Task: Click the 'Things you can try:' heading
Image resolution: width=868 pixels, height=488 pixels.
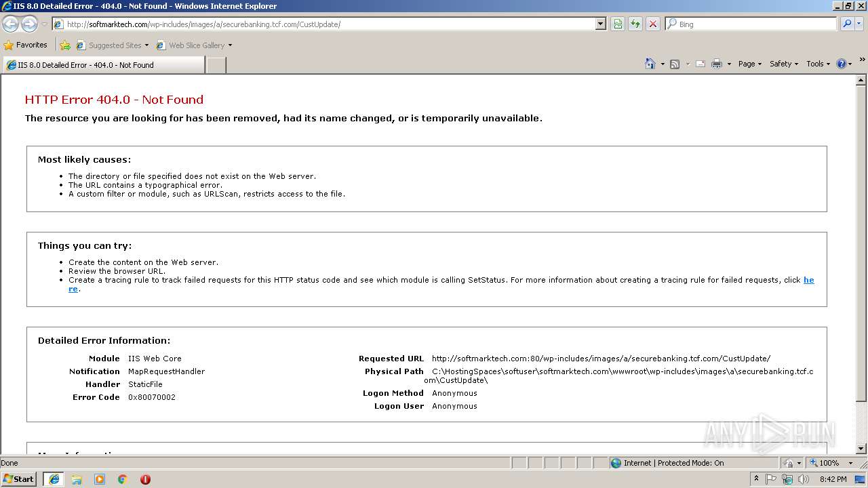Action: pyautogui.click(x=85, y=246)
